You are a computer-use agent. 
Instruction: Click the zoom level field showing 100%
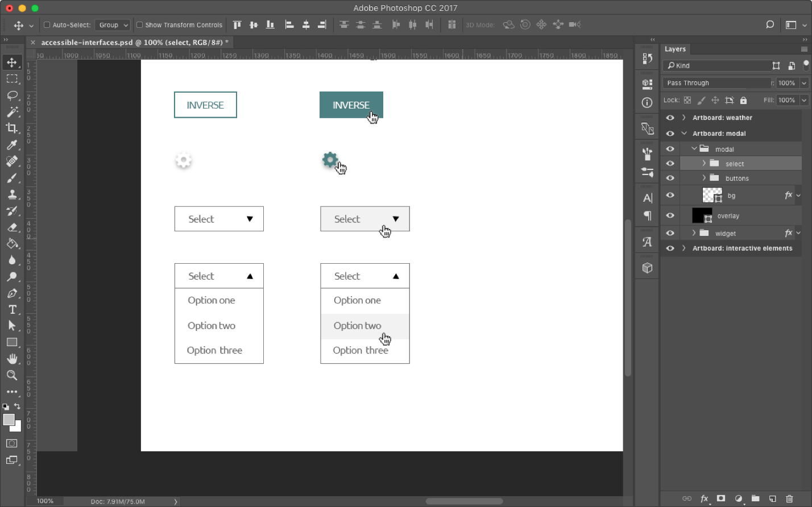[x=45, y=501]
